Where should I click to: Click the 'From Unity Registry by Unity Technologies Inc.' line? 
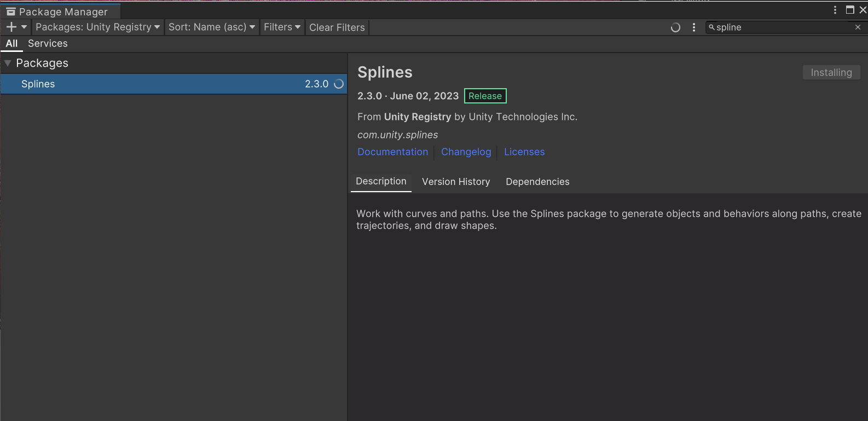(x=467, y=117)
